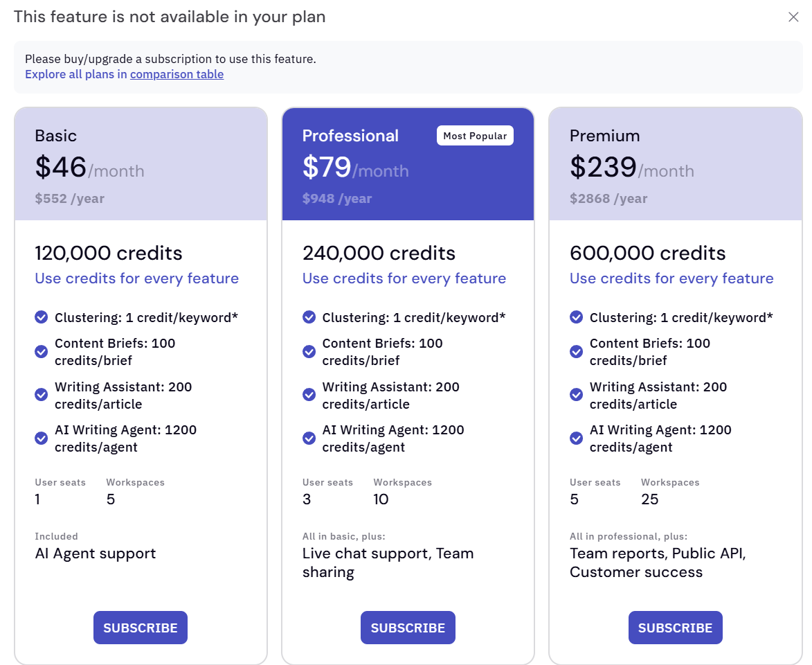Click Professional plan Content Briefs checkmark icon
The height and width of the screenshot is (665, 812).
[x=309, y=351]
